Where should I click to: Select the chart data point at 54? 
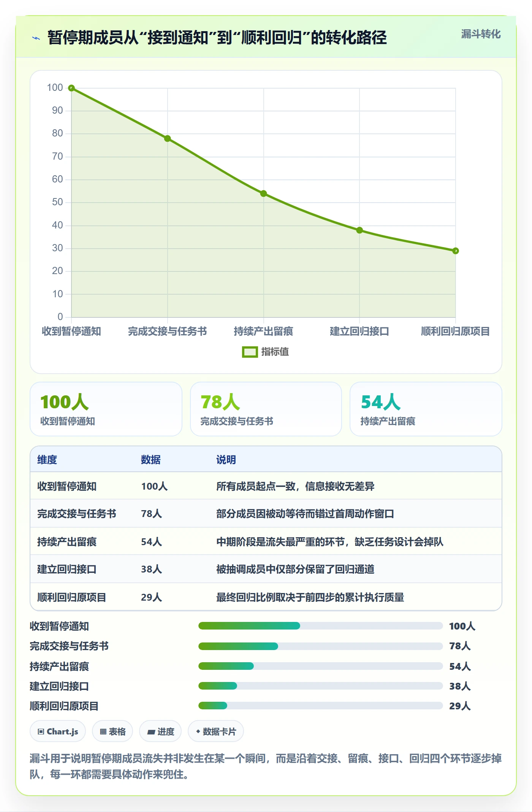263,193
